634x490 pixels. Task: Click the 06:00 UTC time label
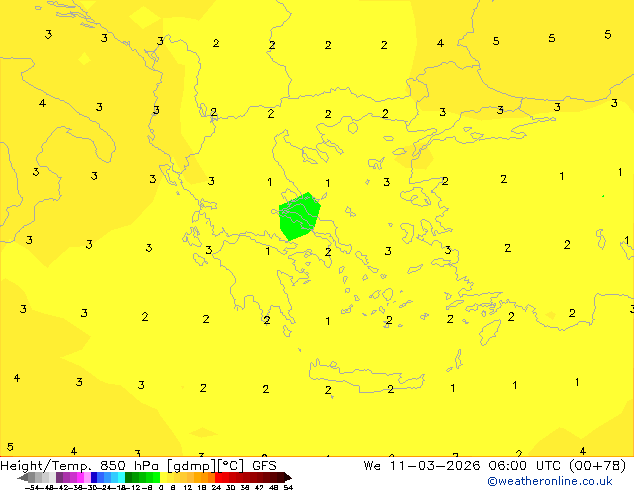click(507, 465)
